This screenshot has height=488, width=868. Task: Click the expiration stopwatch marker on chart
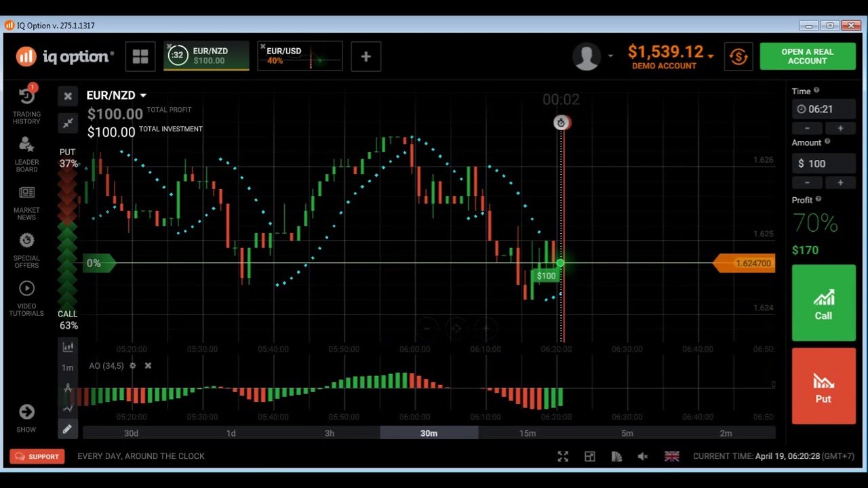(561, 123)
